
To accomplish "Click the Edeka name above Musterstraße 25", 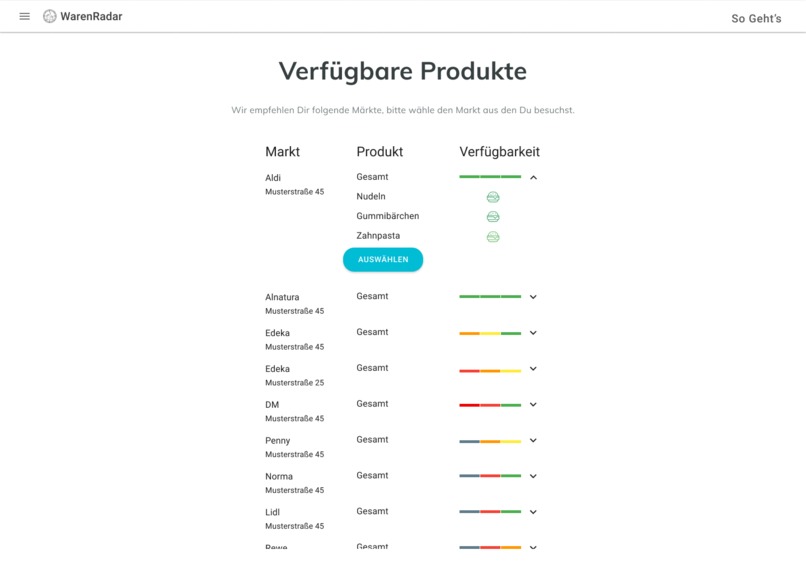I will coord(278,368).
